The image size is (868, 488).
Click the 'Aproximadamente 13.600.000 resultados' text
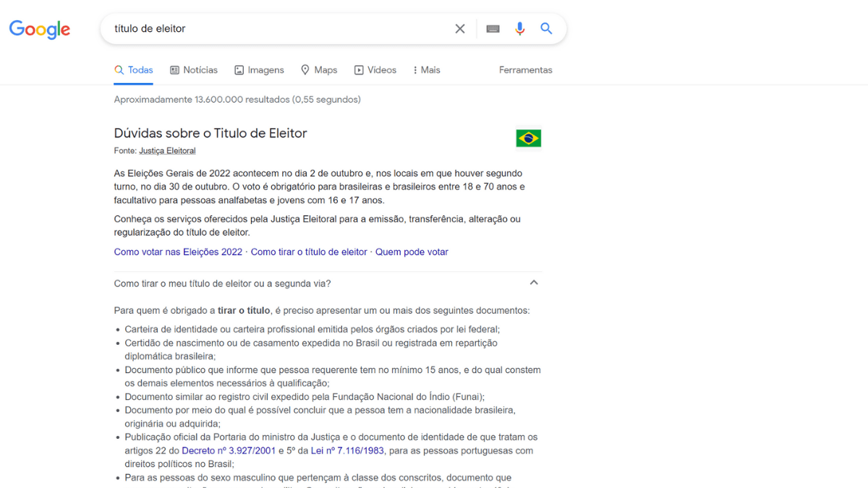coord(237,100)
